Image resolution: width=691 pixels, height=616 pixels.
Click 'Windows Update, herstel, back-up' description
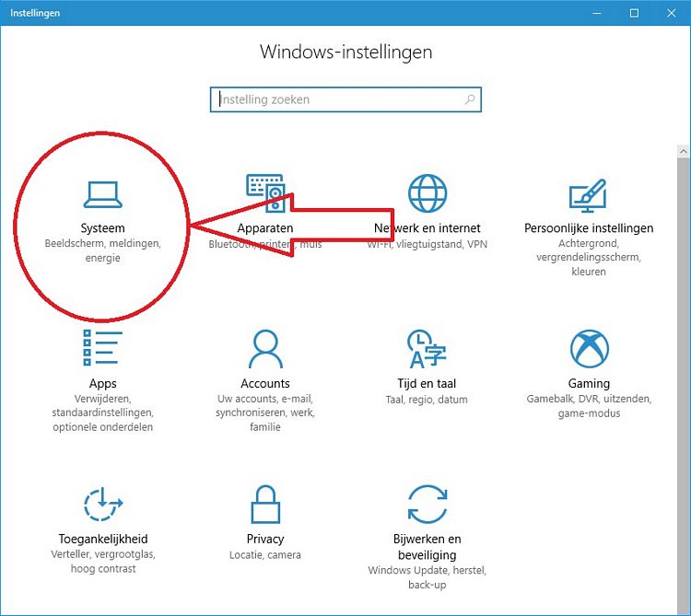[427, 577]
